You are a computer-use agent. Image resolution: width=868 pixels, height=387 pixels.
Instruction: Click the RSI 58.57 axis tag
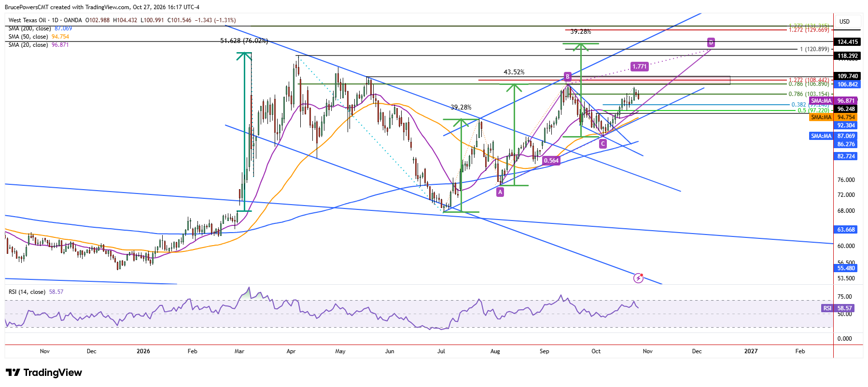838,308
